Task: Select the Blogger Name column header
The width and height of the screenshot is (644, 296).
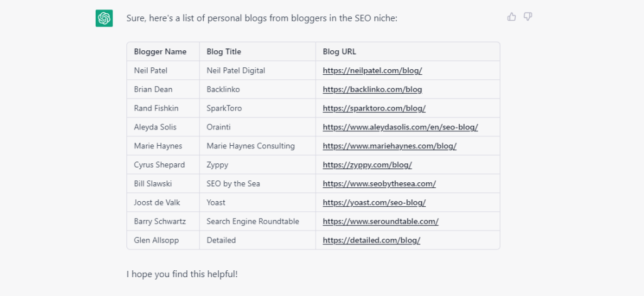Action: [160, 52]
